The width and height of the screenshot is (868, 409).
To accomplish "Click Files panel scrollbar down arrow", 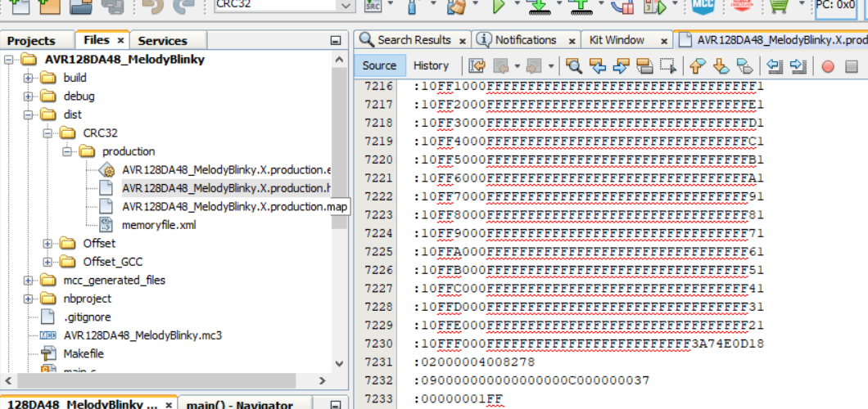I will (337, 362).
